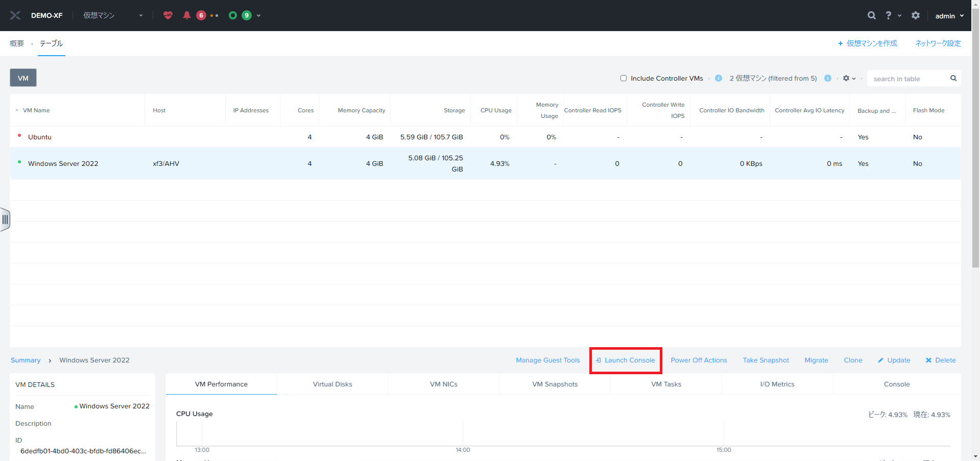Click the page vertical scrollbar
980x461 pixels.
975,138
